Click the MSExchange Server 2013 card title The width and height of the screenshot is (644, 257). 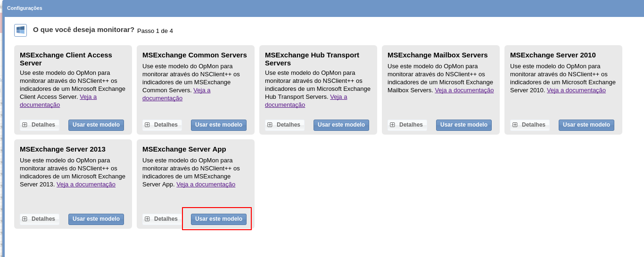63,149
